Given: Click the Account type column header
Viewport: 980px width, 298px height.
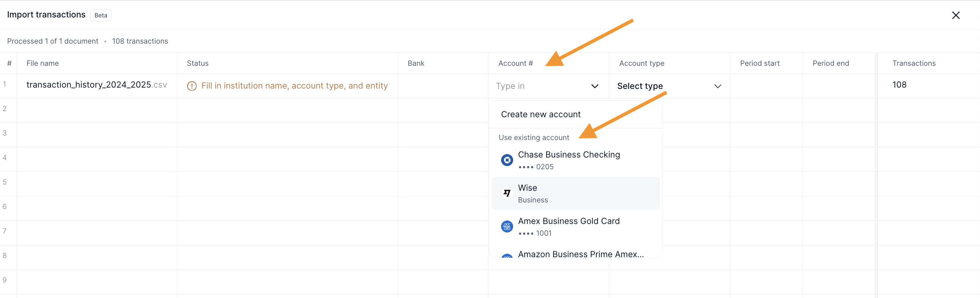Looking at the screenshot, I should [641, 63].
